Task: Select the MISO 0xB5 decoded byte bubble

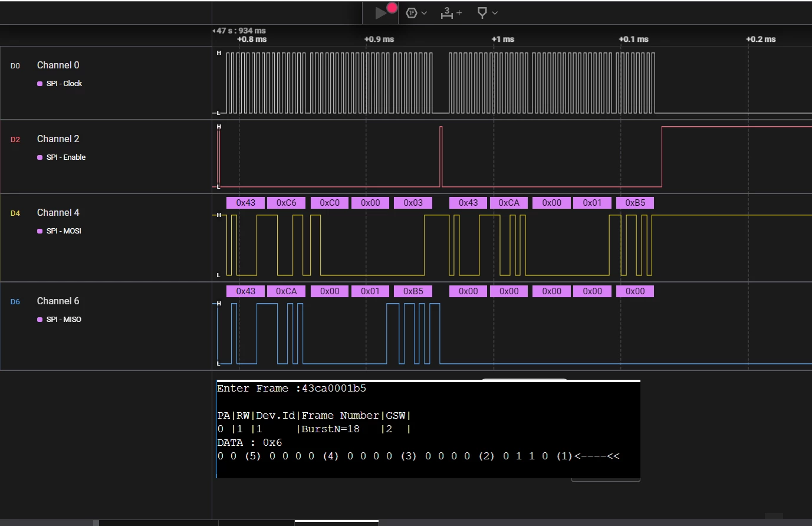Action: point(413,291)
